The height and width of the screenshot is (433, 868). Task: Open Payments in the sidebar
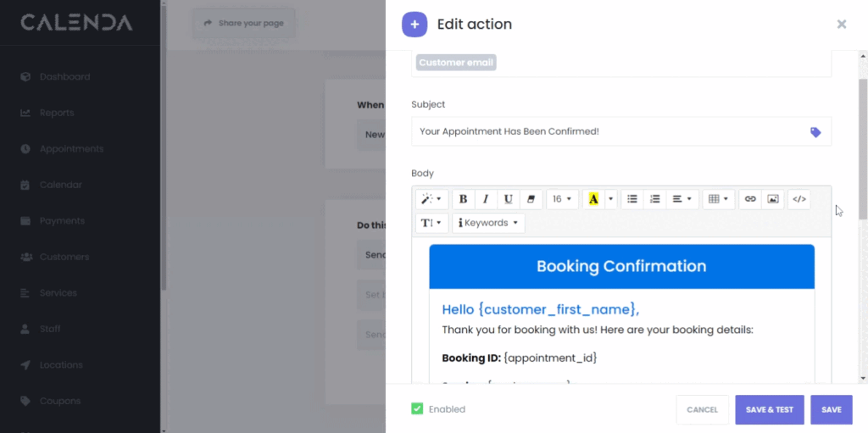point(62,221)
